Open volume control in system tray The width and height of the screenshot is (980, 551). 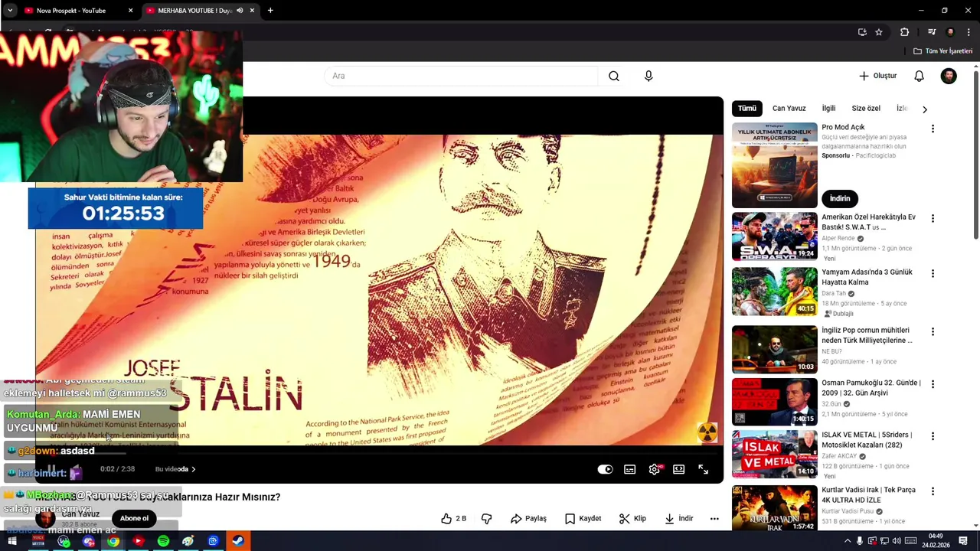click(897, 541)
